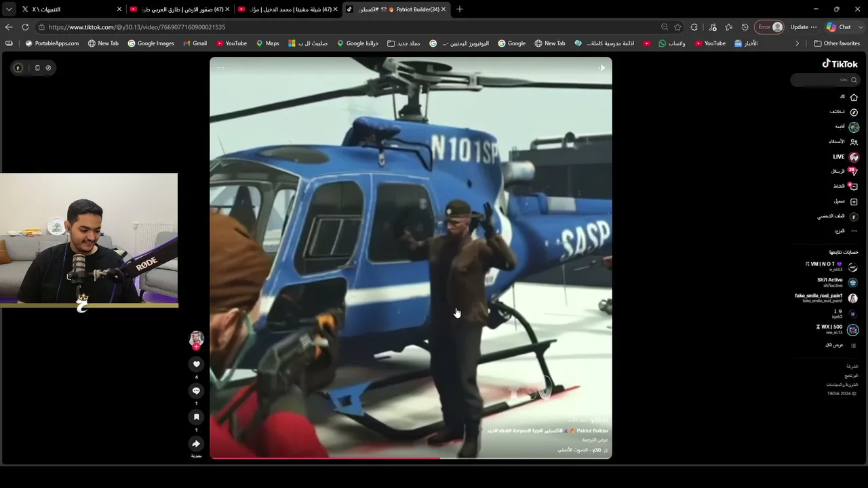Open the PortableApps.com bookmark
The height and width of the screenshot is (488, 868).
pos(52,43)
